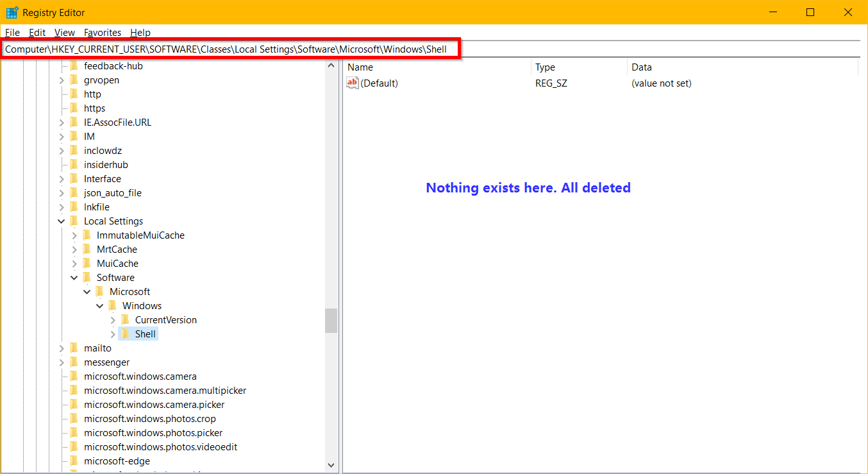Viewport: 868px width, 474px height.
Task: Open the View menu
Action: click(65, 32)
